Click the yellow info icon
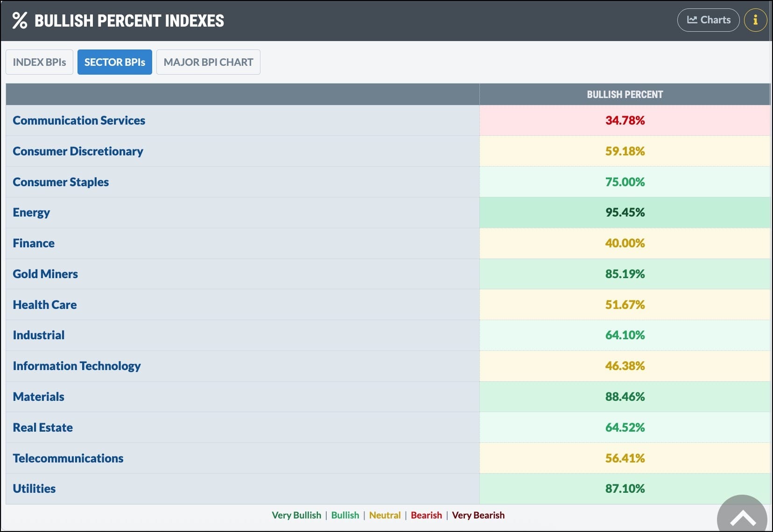 755,20
